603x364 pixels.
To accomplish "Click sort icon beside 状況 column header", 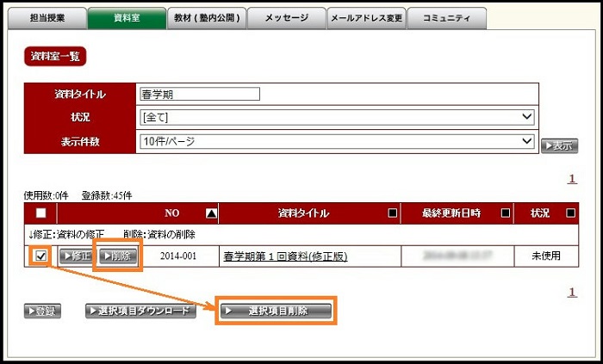I will click(x=570, y=213).
